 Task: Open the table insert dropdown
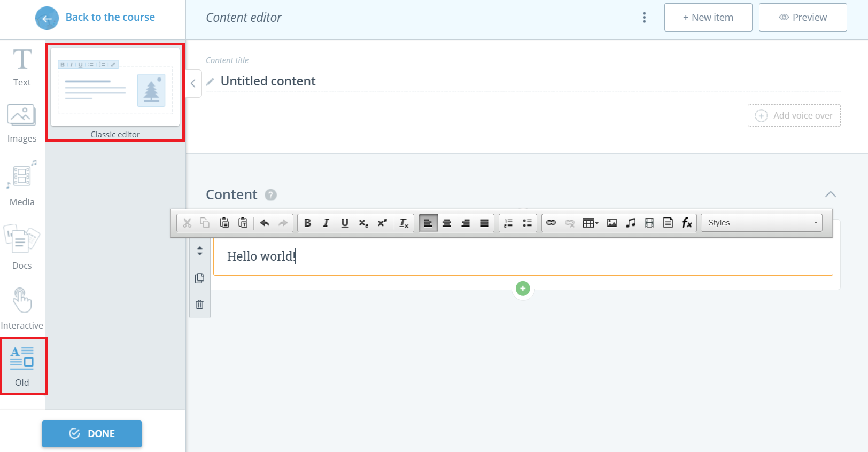pyautogui.click(x=590, y=223)
